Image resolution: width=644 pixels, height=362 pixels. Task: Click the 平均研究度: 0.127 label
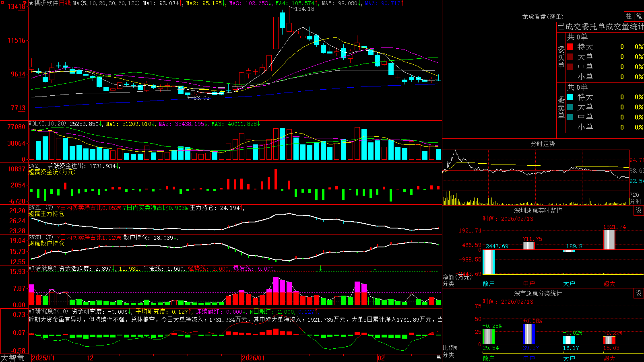coord(162,312)
